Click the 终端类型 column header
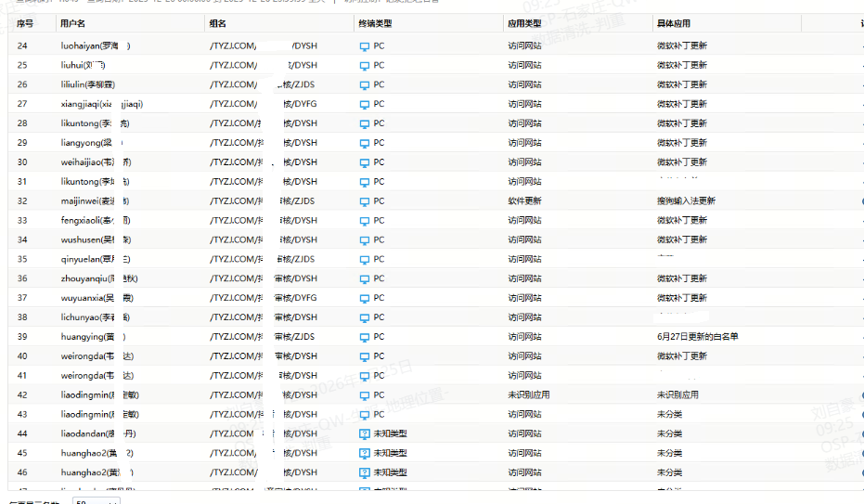 coord(374,21)
